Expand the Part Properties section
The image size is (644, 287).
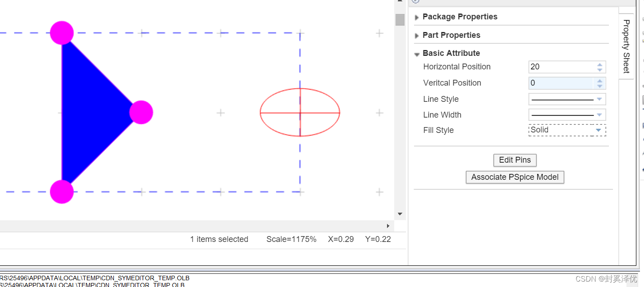click(x=417, y=36)
